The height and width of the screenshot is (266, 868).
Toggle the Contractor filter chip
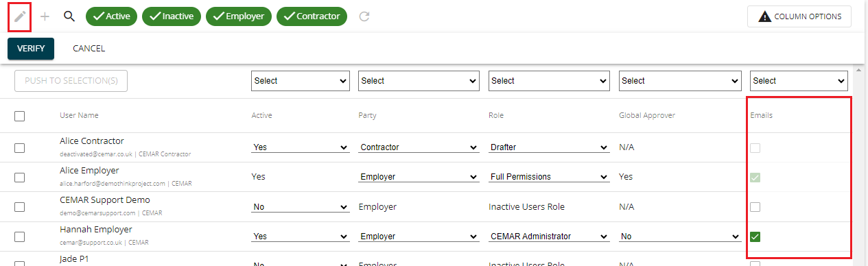312,16
